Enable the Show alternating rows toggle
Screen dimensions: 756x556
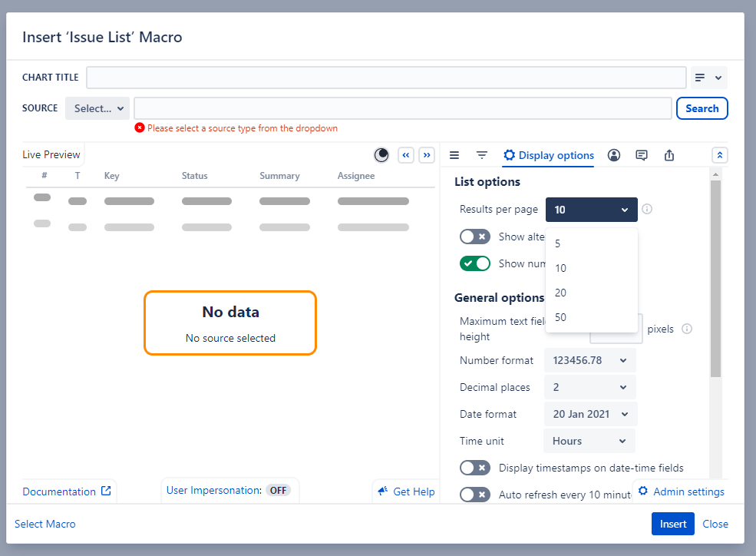[x=474, y=237]
